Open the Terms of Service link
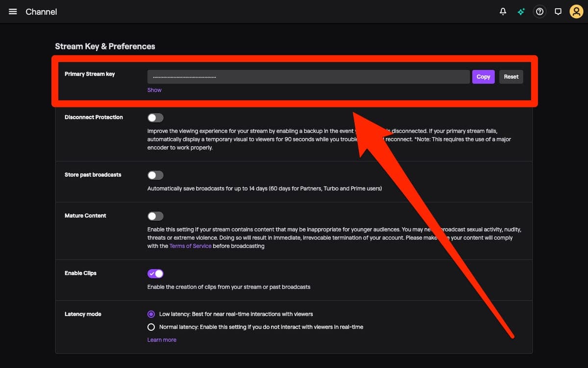 pyautogui.click(x=190, y=246)
